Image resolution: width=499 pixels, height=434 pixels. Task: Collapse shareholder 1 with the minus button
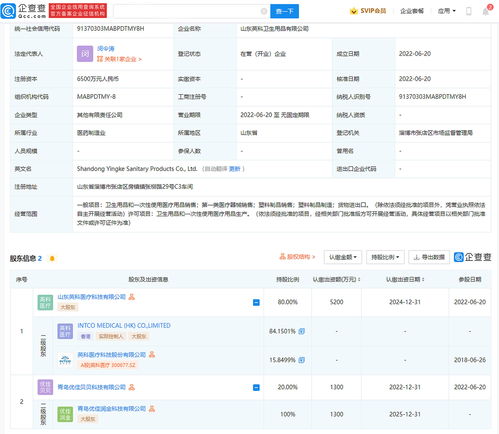tap(256, 302)
